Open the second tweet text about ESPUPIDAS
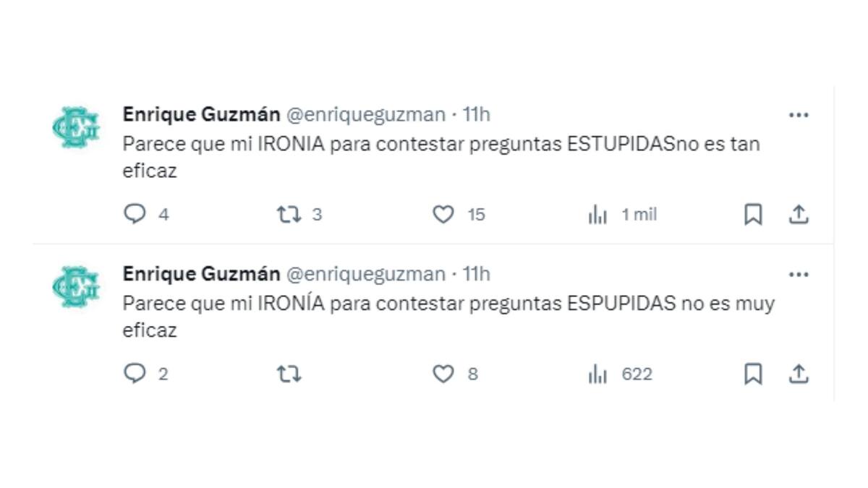 [448, 304]
